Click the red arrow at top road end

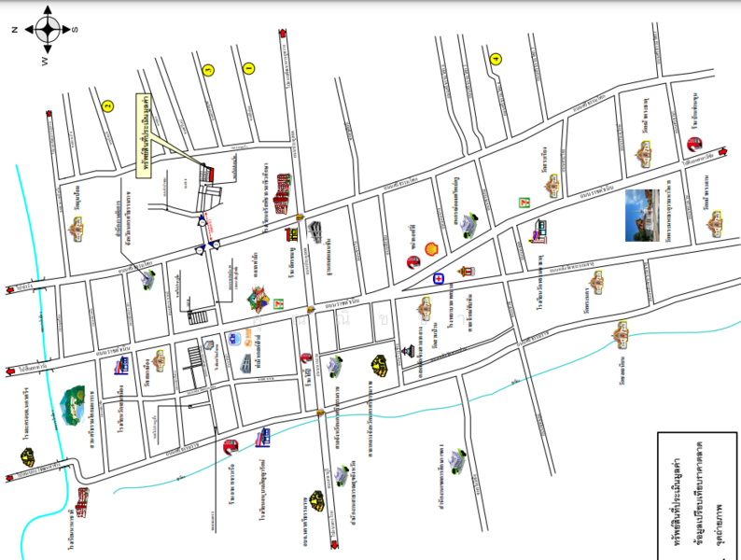tap(282, 35)
